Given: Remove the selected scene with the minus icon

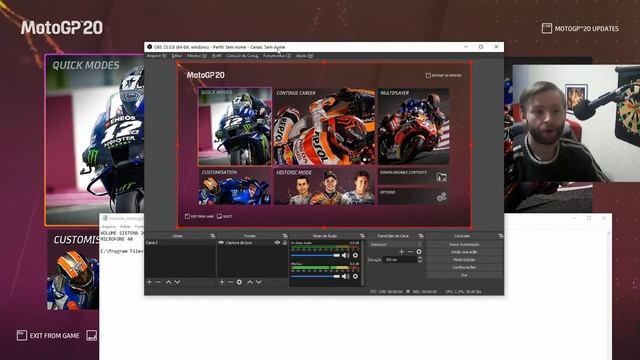Looking at the screenshot, I should click(158, 282).
